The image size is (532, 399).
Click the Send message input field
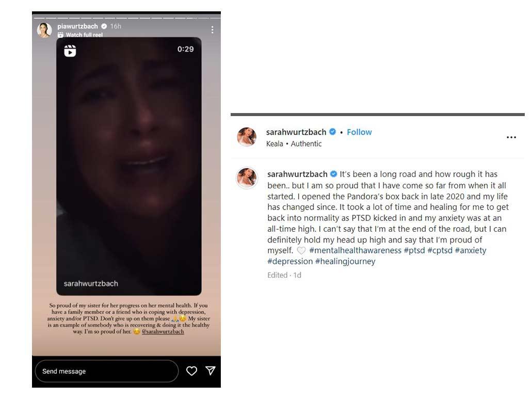click(106, 371)
